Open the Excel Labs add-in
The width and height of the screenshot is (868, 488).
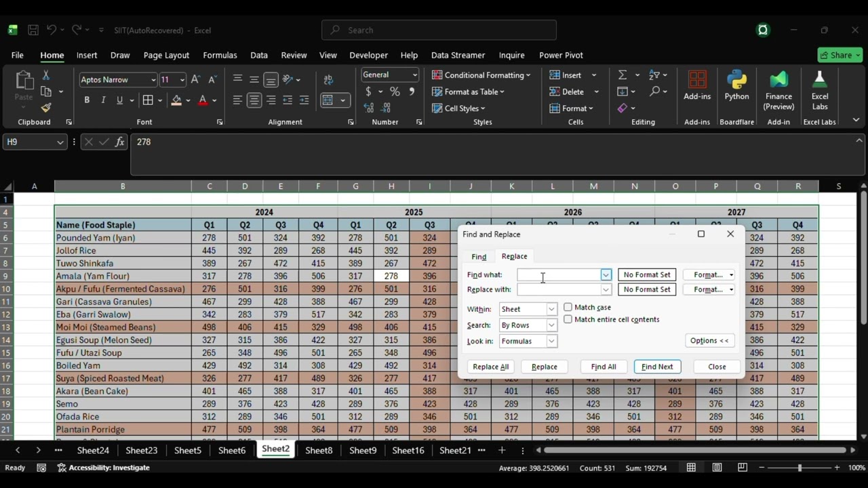coord(820,89)
